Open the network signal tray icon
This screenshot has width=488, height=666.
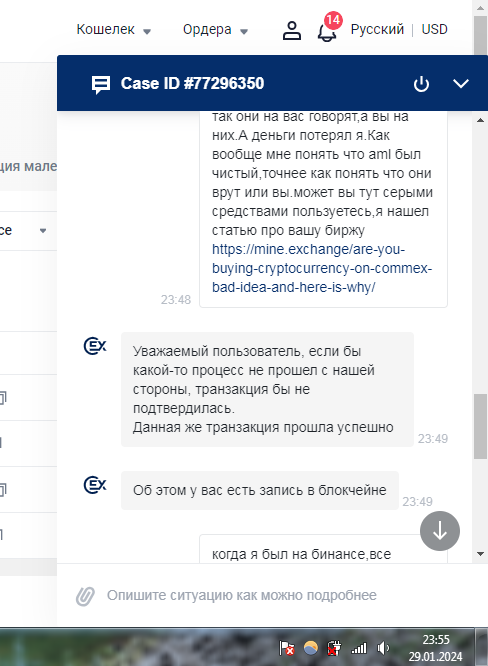click(x=359, y=648)
